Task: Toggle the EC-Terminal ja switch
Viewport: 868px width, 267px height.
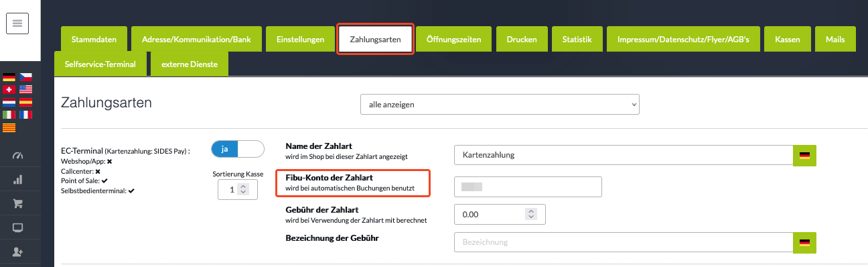Action: coord(238,149)
